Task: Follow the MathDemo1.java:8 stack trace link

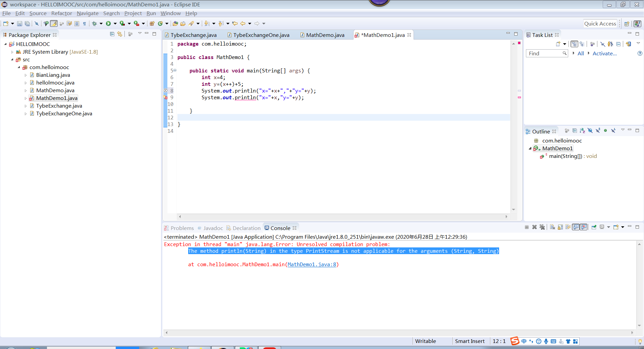Action: pos(312,265)
